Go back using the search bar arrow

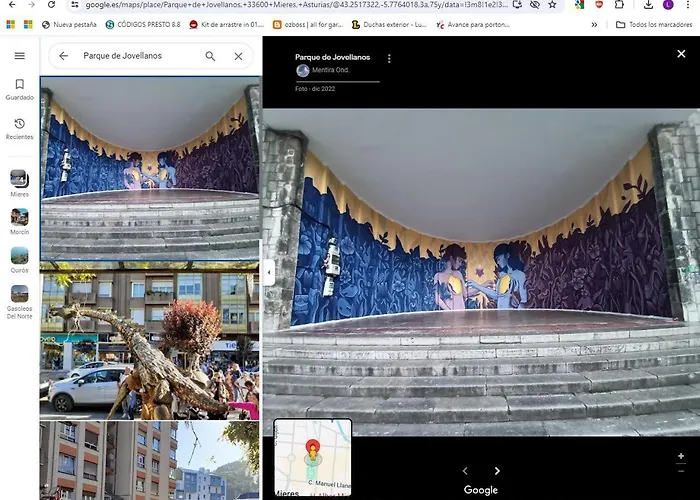tap(64, 56)
